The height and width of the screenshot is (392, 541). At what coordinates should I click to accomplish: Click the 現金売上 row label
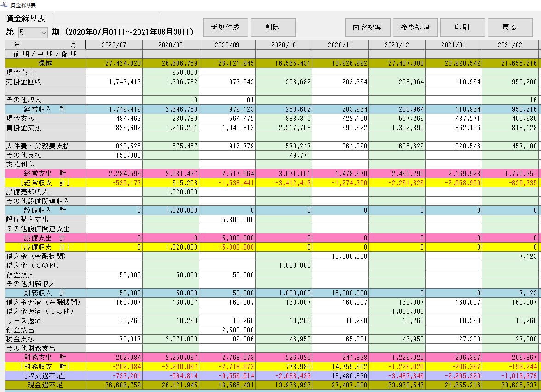coord(45,73)
